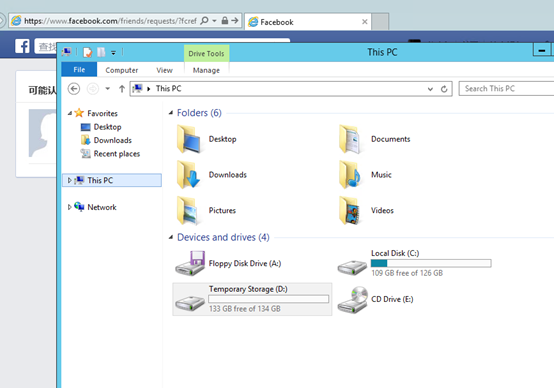The height and width of the screenshot is (388, 554).
Task: Open Customize Quick Access Toolbar dropdown
Action: point(113,53)
